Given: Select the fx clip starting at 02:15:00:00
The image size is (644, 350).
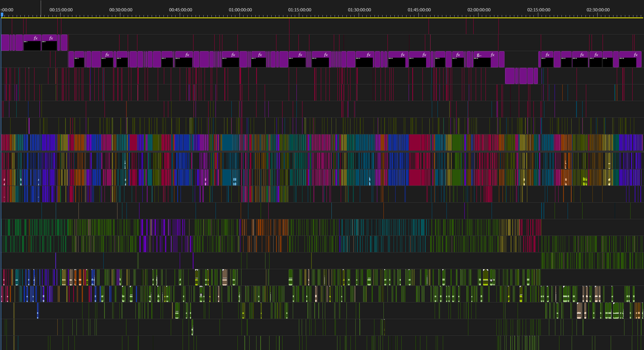Looking at the screenshot, I should click(x=546, y=59).
